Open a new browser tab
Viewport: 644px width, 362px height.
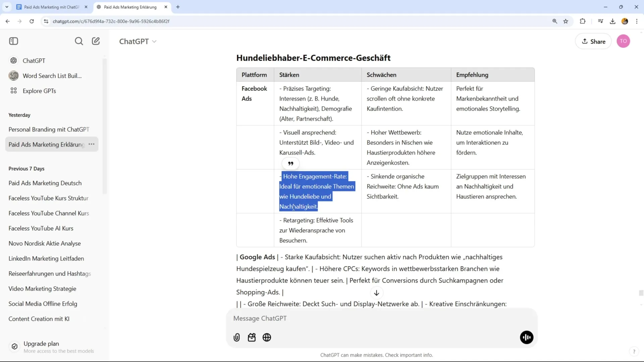click(178, 7)
